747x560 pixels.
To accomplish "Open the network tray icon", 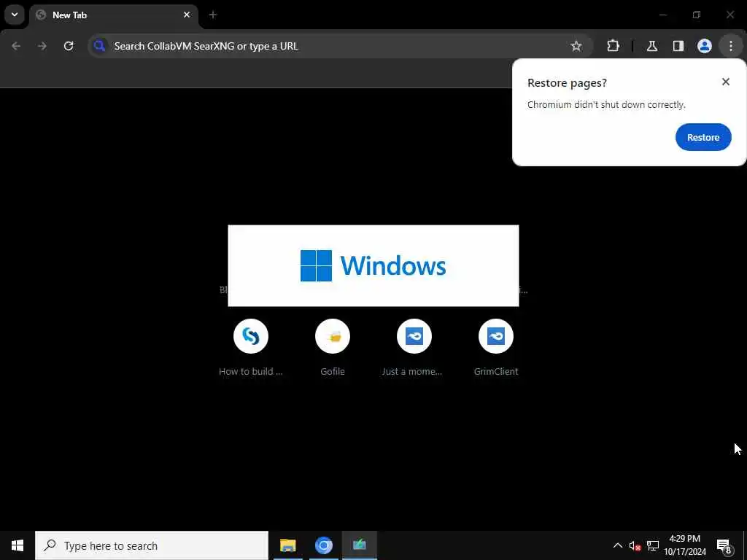I will tap(653, 545).
